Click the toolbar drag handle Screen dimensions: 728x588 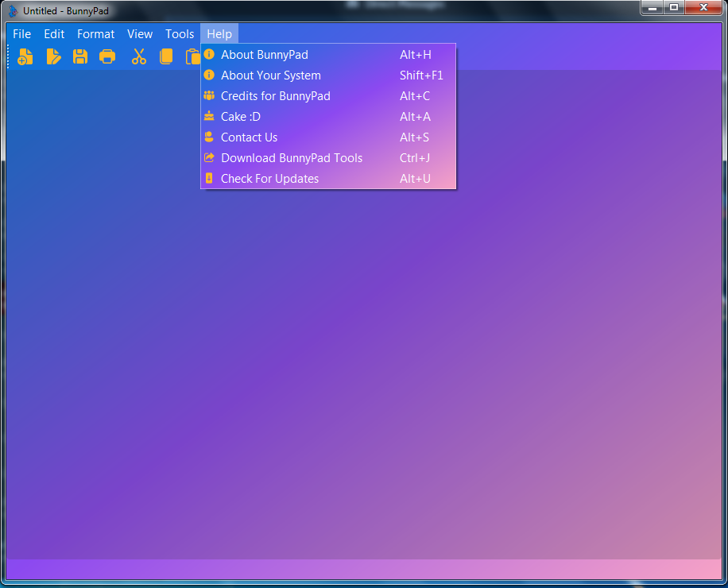click(x=9, y=56)
